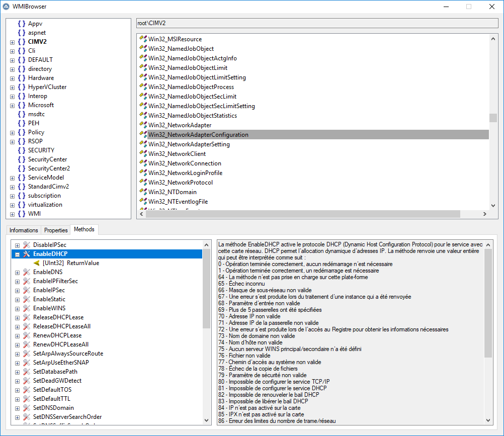Collapse the EnableDHCP method node
Image resolution: width=504 pixels, height=436 pixels.
[18, 254]
